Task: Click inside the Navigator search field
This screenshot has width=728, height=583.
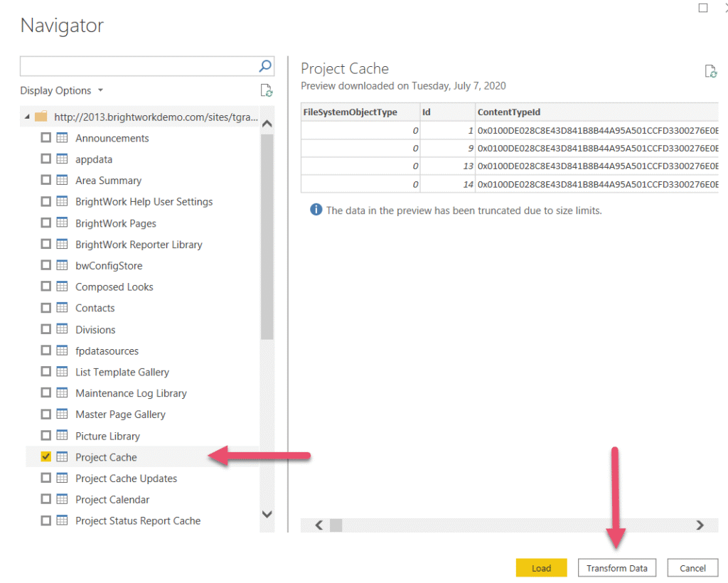Action: pos(139,66)
